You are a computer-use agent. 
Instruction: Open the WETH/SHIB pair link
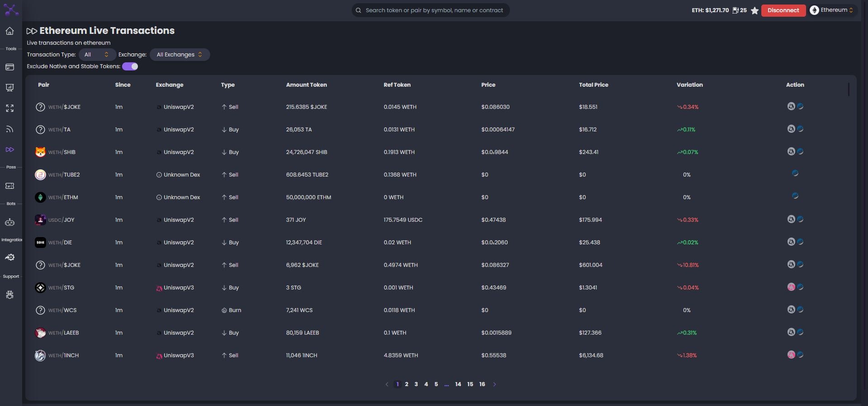tap(62, 152)
